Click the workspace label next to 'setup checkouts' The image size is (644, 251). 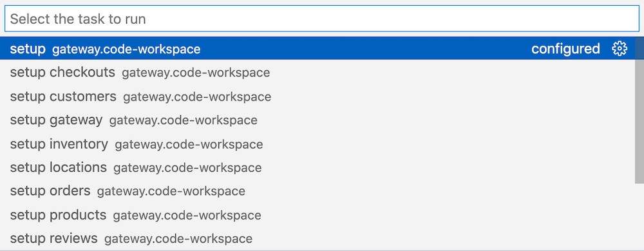pos(196,73)
